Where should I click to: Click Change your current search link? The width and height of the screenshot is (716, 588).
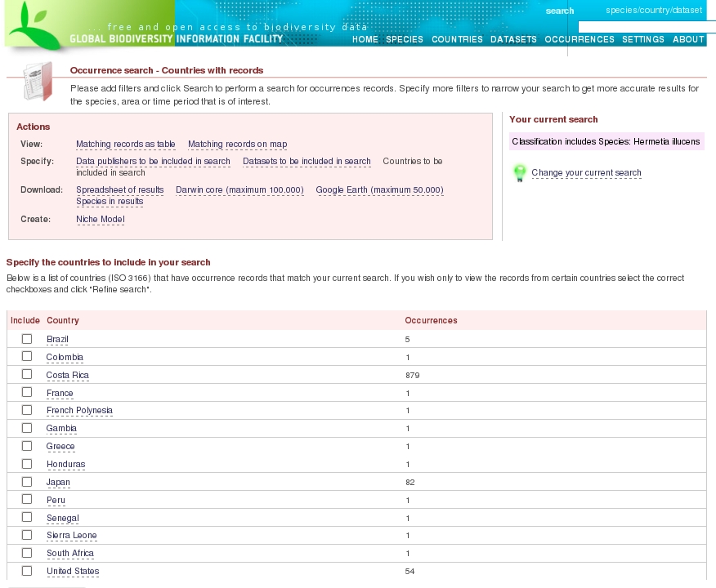click(x=586, y=172)
